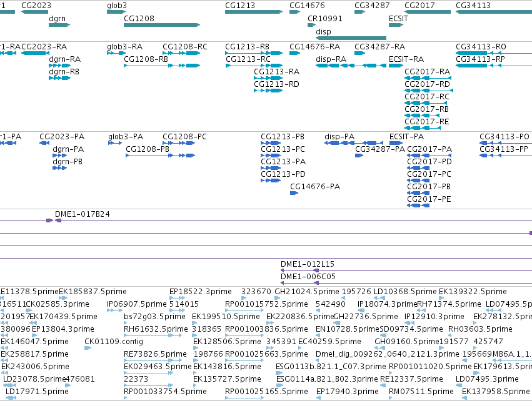Select the ECSIT-RA transcript label
This screenshot has width=532, height=401.
point(406,59)
